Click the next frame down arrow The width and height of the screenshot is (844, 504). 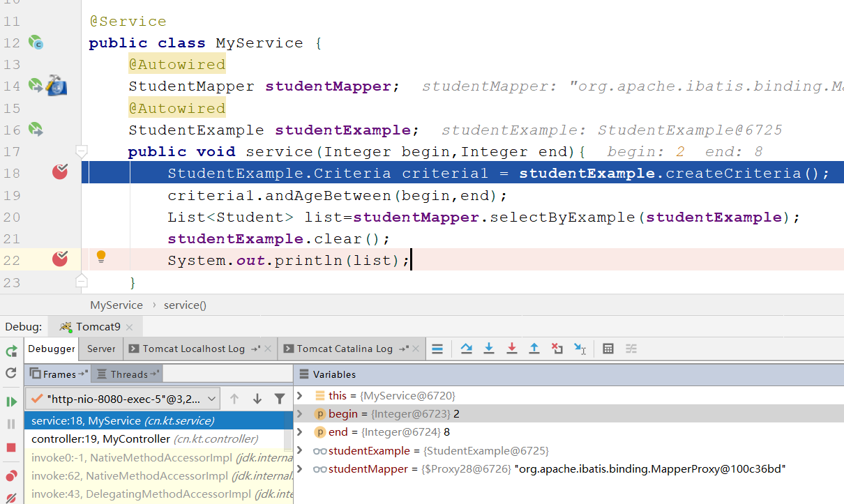[257, 399]
